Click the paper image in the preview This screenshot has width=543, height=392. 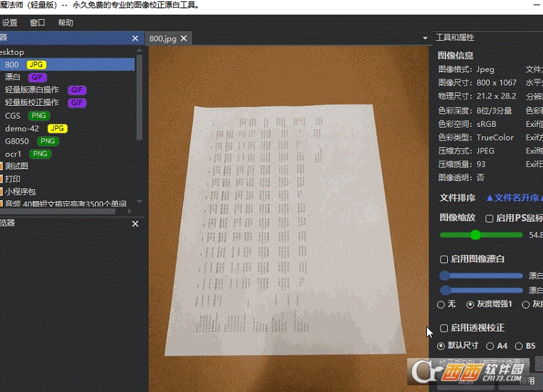(286, 230)
